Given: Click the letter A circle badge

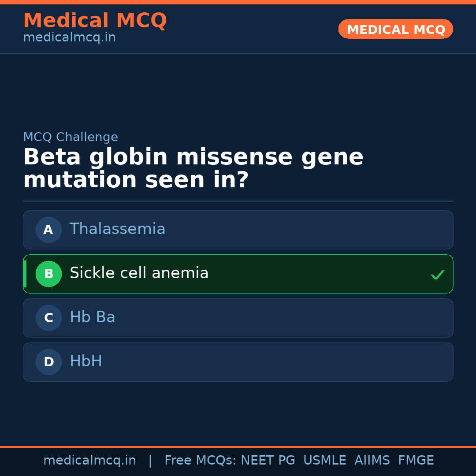Looking at the screenshot, I should pyautogui.click(x=48, y=230).
